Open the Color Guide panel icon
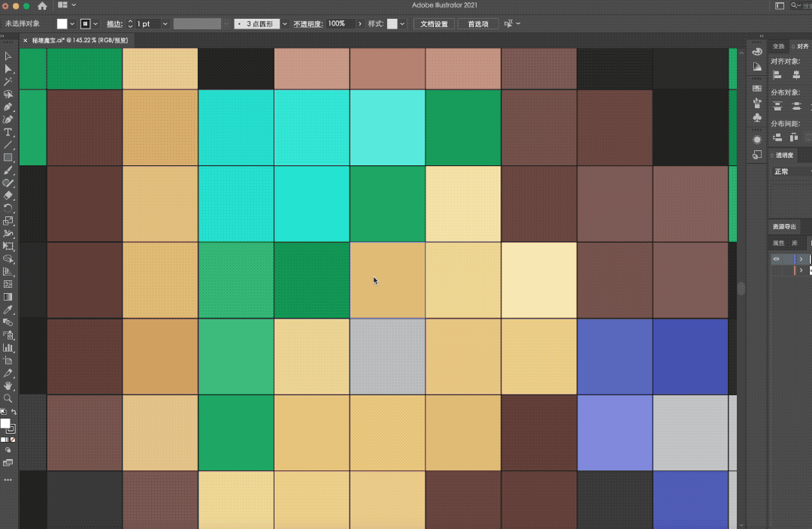 757,67
